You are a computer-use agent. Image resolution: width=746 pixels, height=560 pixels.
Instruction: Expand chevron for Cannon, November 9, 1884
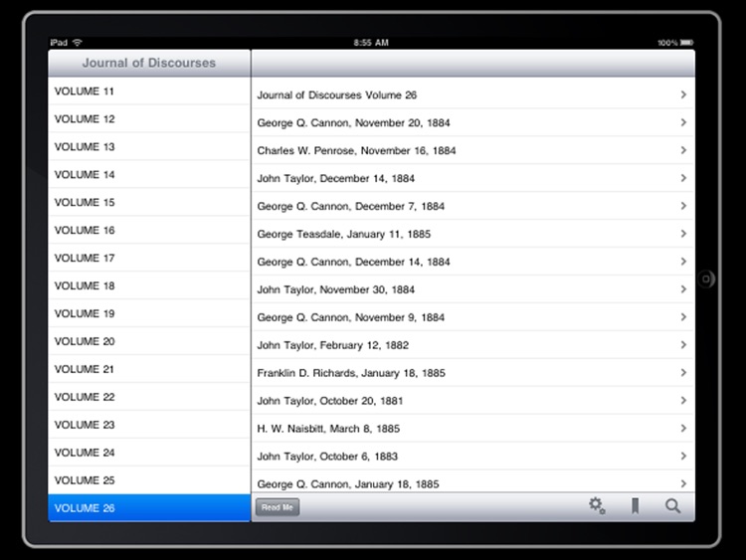click(x=683, y=317)
